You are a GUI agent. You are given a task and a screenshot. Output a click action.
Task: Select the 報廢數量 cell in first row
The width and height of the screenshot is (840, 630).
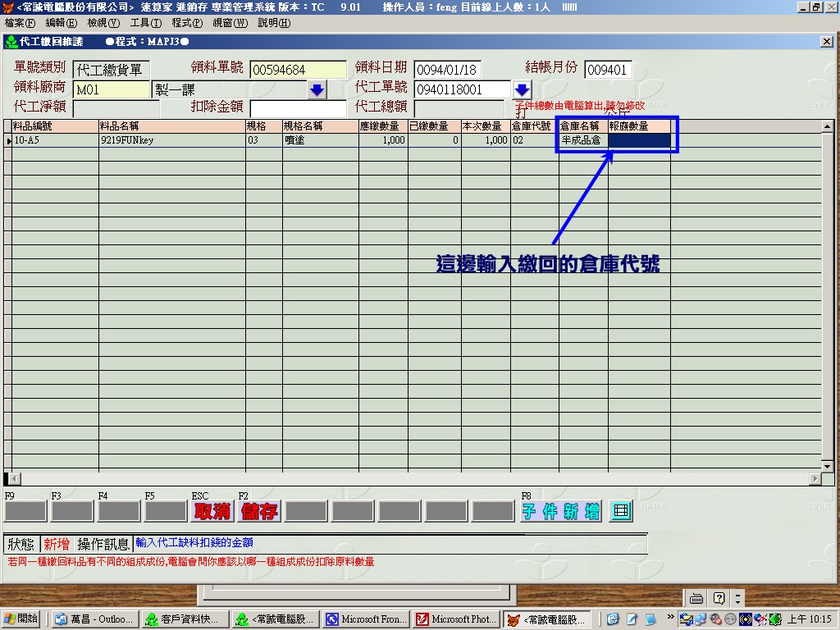pyautogui.click(x=639, y=140)
